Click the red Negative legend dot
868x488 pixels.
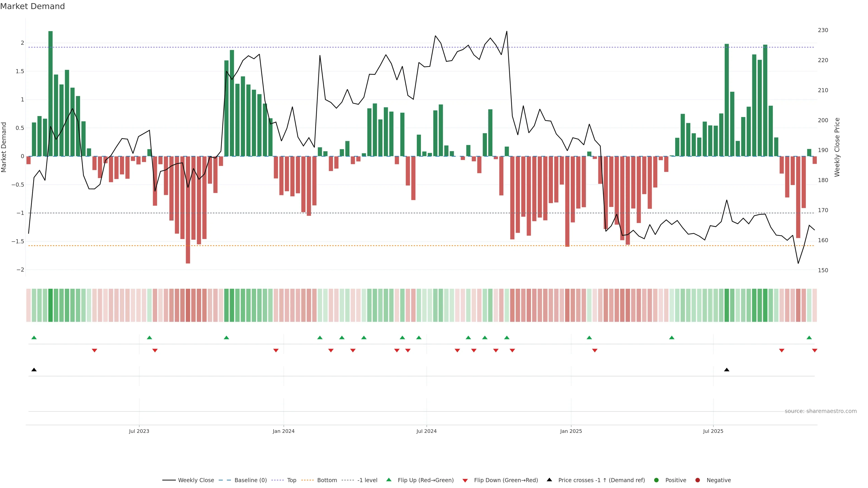[x=698, y=480]
